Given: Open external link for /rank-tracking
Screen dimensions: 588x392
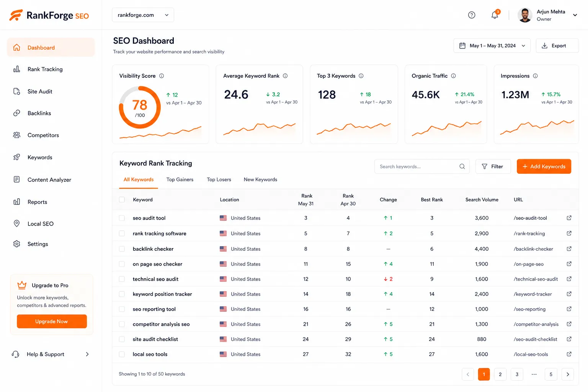Looking at the screenshot, I should click(x=569, y=233).
